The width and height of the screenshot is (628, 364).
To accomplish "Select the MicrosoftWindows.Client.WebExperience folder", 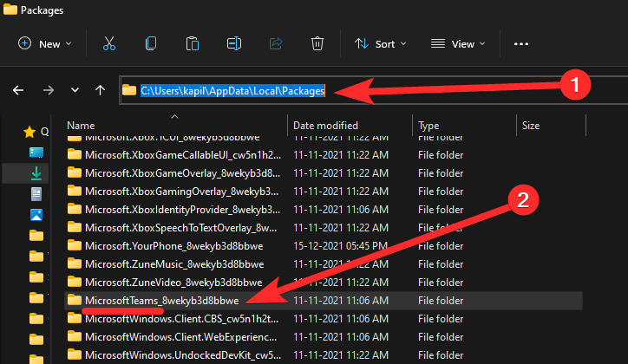I will click(x=180, y=337).
